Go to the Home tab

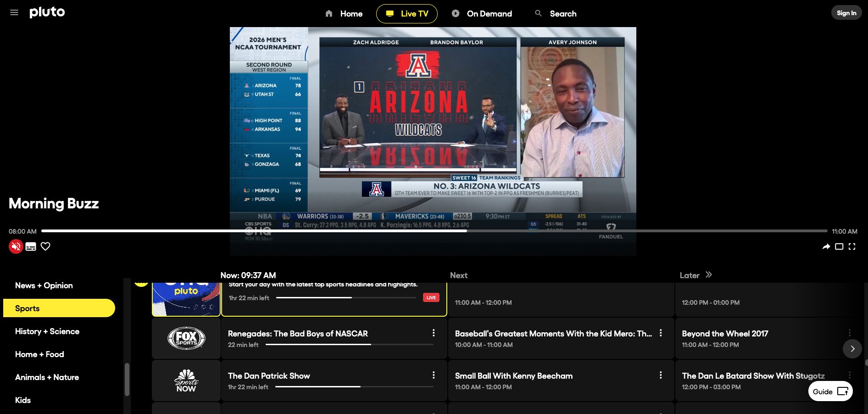344,14
